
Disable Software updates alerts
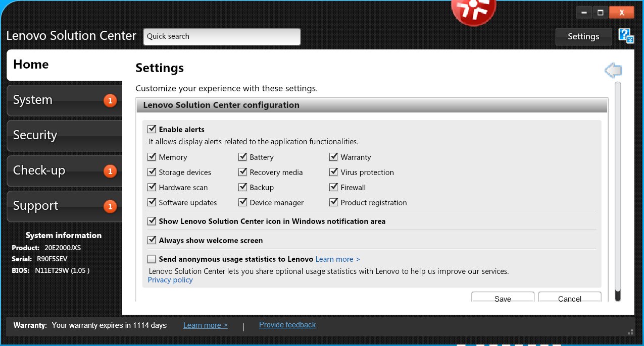[x=152, y=202]
